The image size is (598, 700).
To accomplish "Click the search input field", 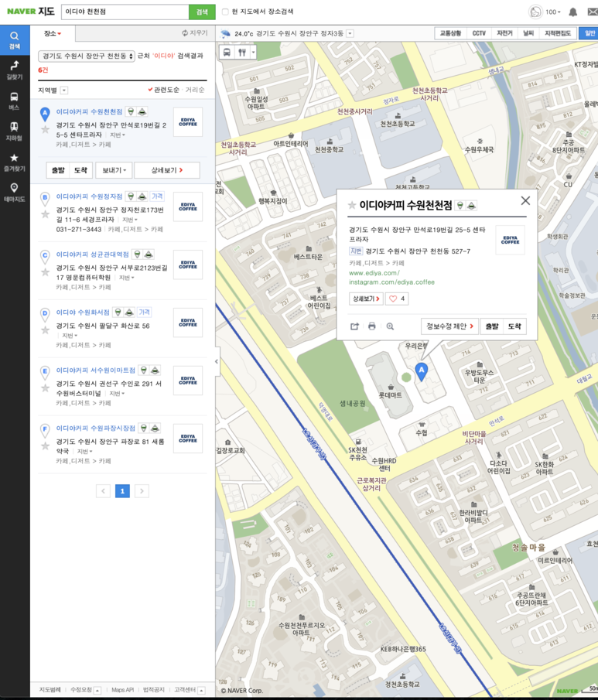I will point(125,12).
